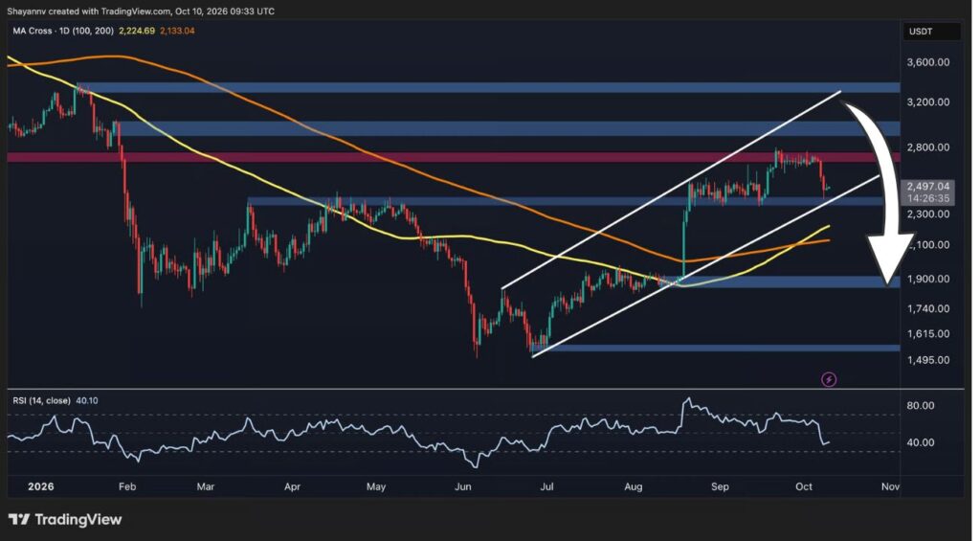Click the 1,900.00 price axis label
This screenshot has height=541, width=980.
pos(928,279)
